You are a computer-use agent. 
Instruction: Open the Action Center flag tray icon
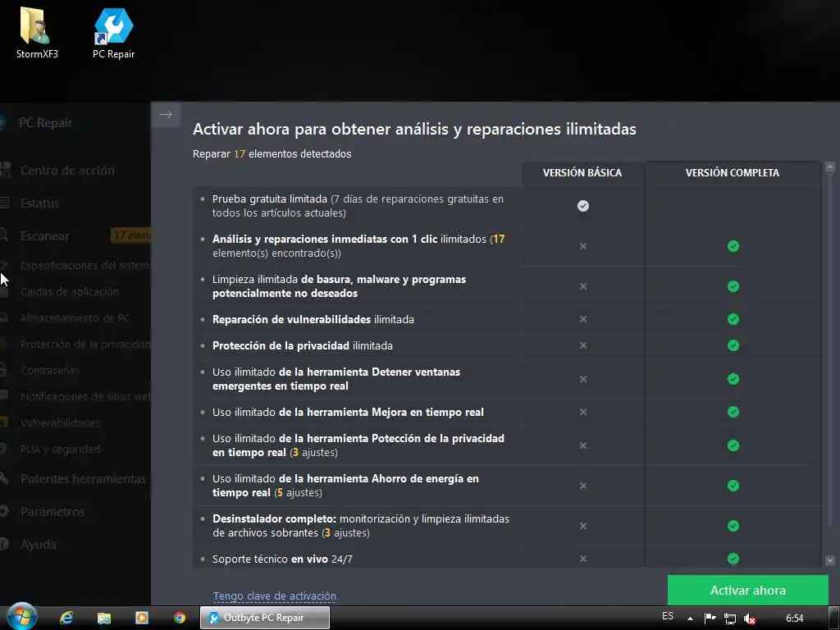click(x=710, y=619)
